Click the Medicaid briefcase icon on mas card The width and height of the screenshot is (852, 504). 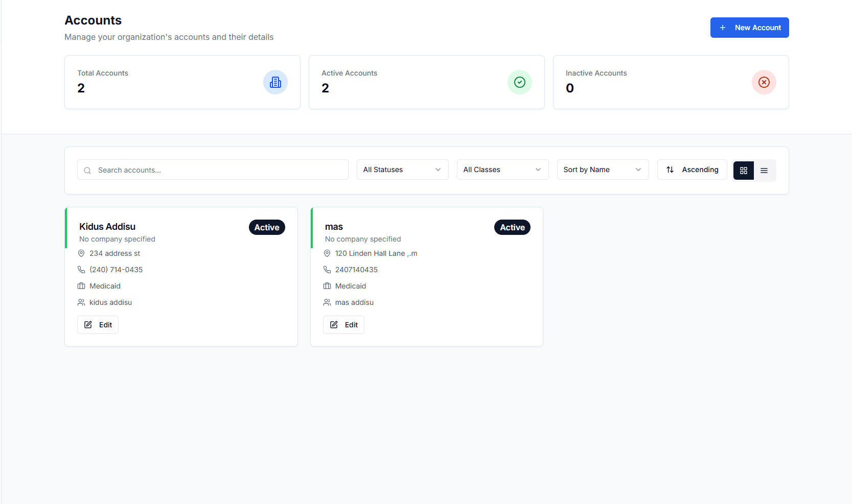(x=327, y=285)
